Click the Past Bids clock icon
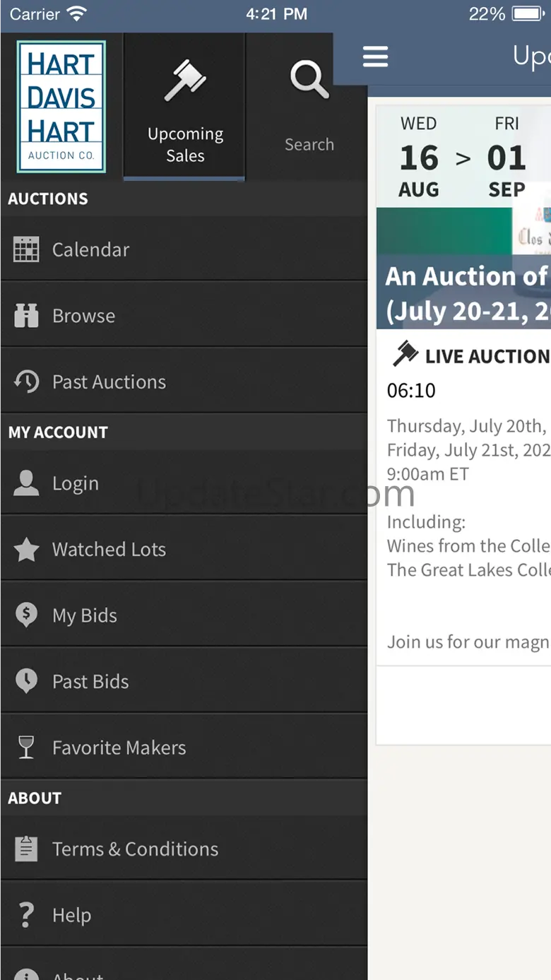The height and width of the screenshot is (980, 551). pyautogui.click(x=26, y=681)
